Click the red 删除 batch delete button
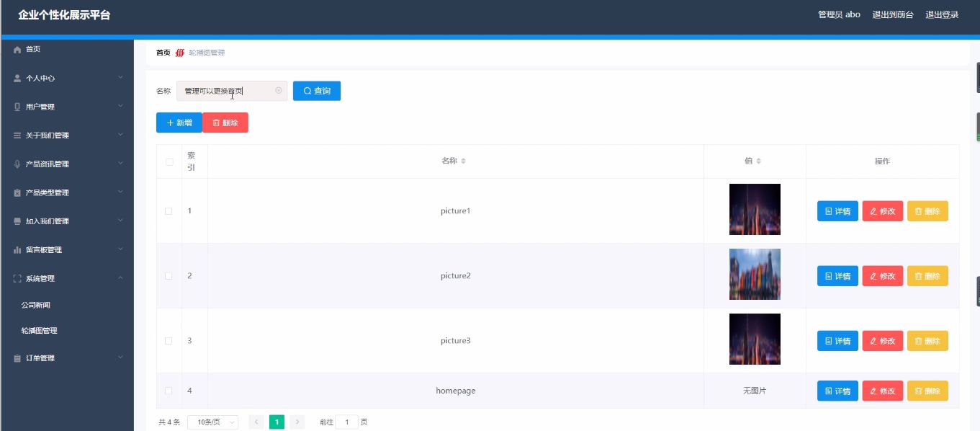980x431 pixels. tap(225, 123)
